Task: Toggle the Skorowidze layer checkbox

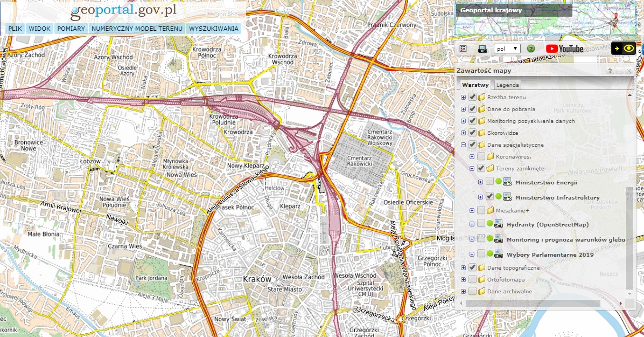Action: (472, 133)
